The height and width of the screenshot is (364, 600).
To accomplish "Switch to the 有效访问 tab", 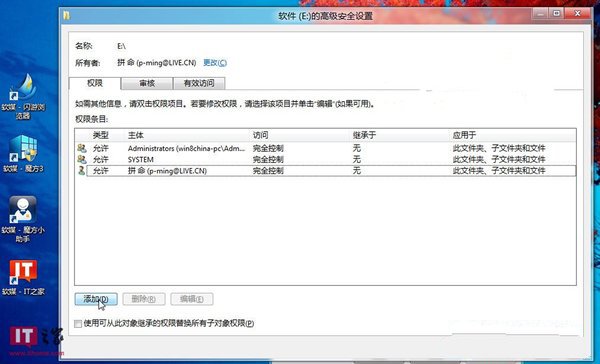I will click(x=199, y=83).
